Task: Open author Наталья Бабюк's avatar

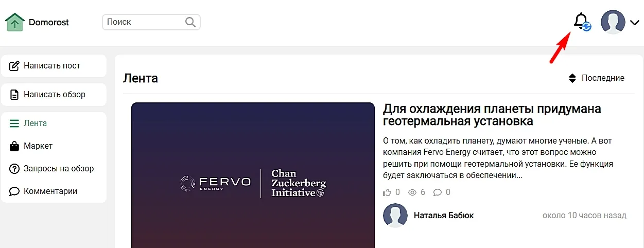Action: point(395,216)
